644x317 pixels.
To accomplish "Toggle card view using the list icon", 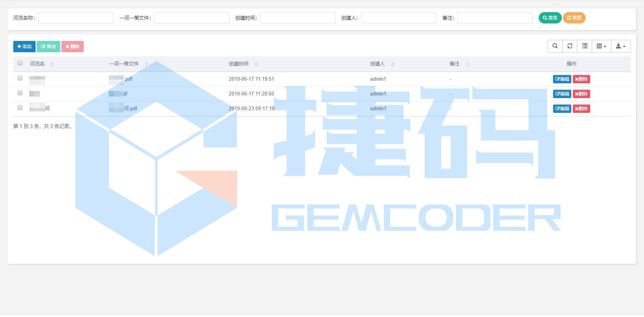I will click(x=585, y=46).
